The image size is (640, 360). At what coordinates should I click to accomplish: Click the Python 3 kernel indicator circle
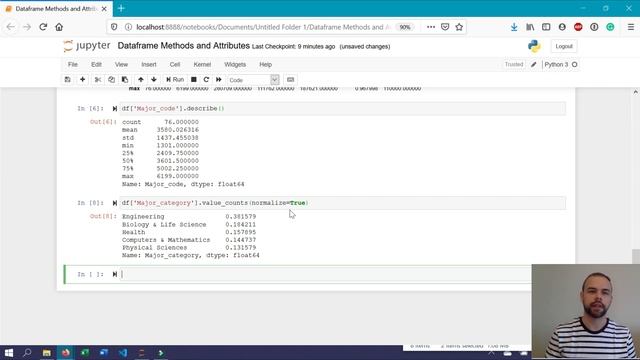[x=575, y=64]
